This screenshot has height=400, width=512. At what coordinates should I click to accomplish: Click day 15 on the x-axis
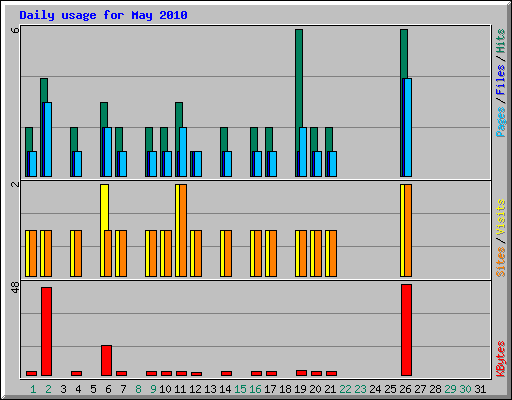(240, 389)
